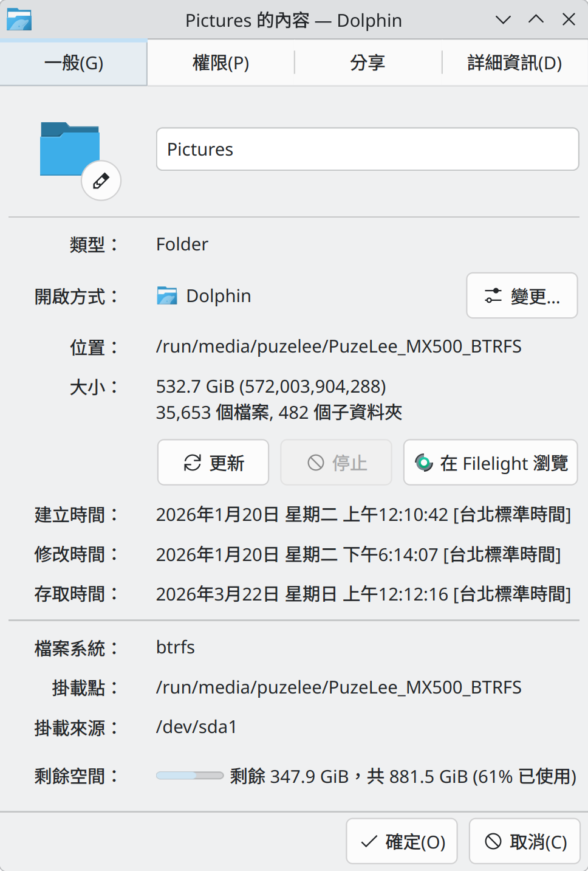Minimize the window using title bar down arrow
This screenshot has width=588, height=871.
(503, 20)
